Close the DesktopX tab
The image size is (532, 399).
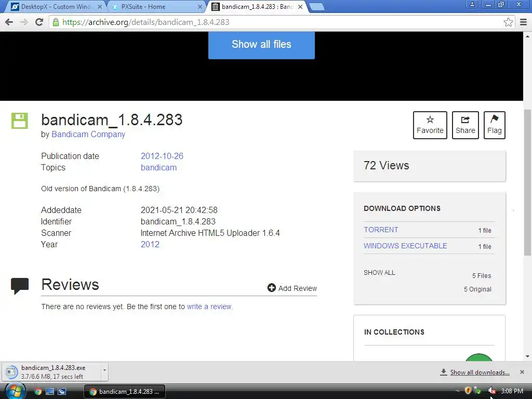[x=100, y=6]
